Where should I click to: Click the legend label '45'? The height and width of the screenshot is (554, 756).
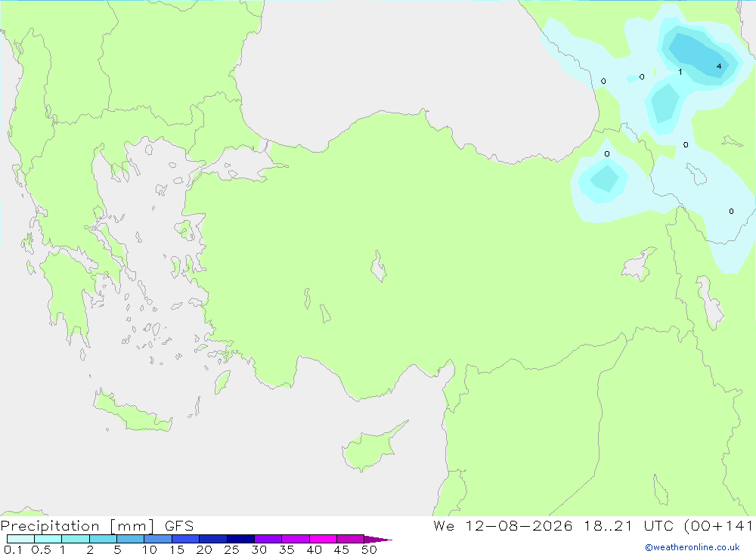[342, 549]
